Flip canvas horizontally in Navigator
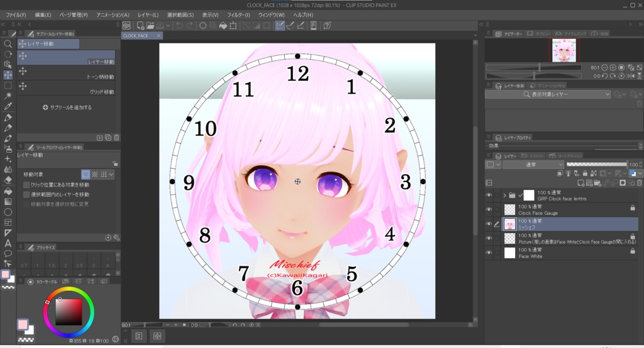The height and width of the screenshot is (348, 644). click(x=631, y=76)
